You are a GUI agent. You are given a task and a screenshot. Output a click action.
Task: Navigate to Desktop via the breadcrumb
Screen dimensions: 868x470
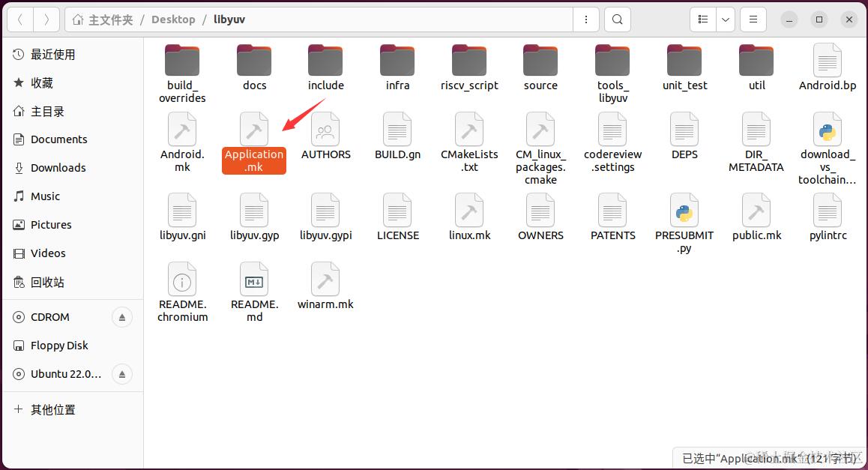click(173, 19)
